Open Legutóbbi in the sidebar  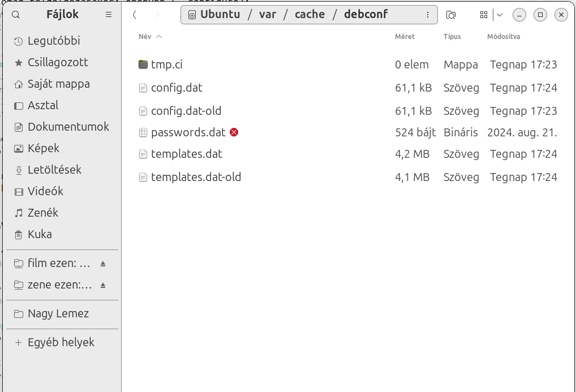tap(54, 41)
